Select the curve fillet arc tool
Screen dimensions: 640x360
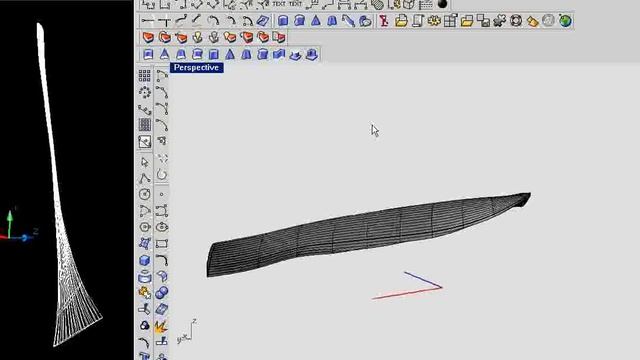click(x=162, y=260)
